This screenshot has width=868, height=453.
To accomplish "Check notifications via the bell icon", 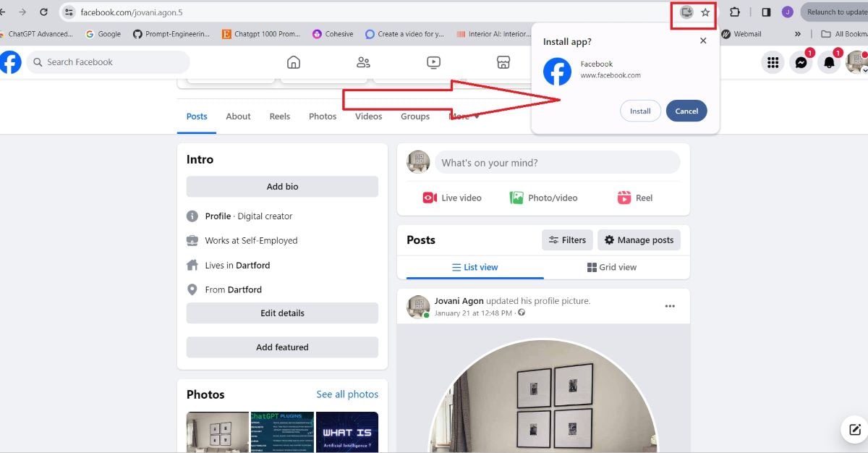I will coord(829,62).
